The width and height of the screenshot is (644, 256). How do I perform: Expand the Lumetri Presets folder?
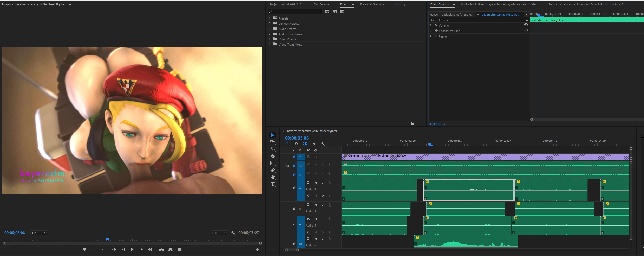click(x=270, y=23)
